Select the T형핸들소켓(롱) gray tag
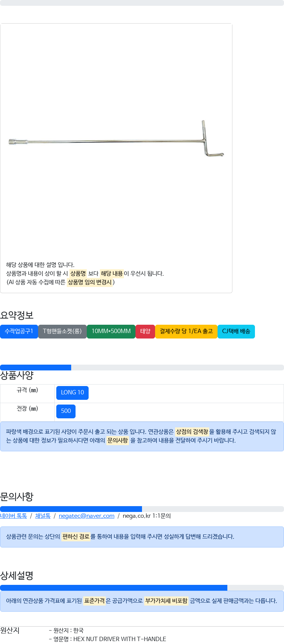The height and width of the screenshot is (644, 284). [x=62, y=332]
